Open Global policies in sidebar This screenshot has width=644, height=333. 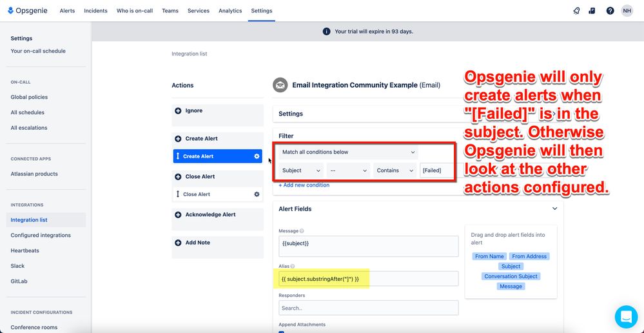pos(29,97)
